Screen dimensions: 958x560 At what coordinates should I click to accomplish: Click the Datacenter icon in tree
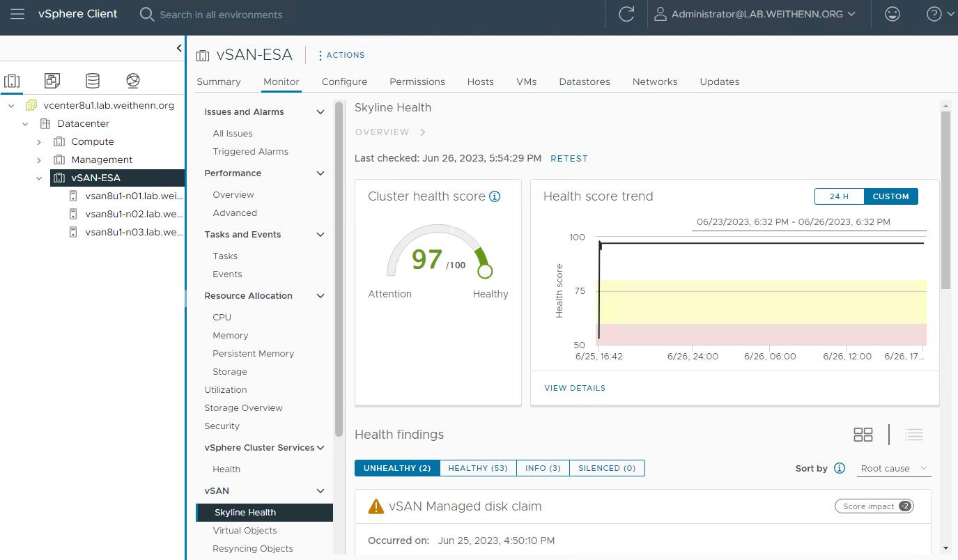point(45,123)
